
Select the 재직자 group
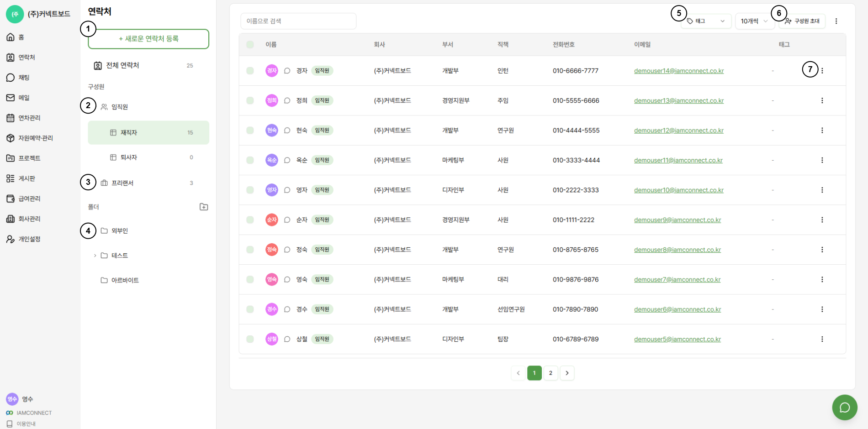pos(148,132)
